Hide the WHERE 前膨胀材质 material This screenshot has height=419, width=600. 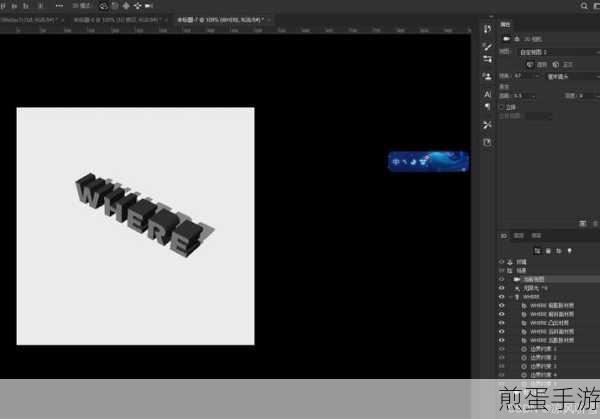tap(501, 306)
